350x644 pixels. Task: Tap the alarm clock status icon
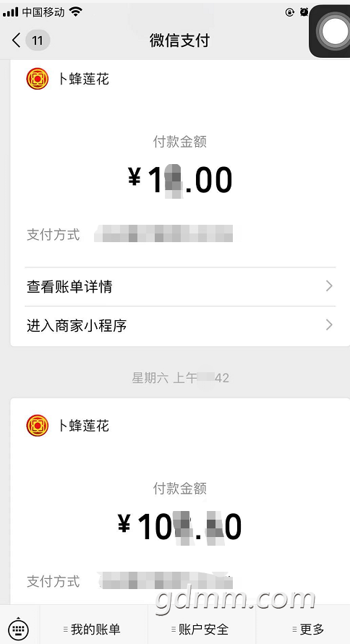click(x=304, y=12)
